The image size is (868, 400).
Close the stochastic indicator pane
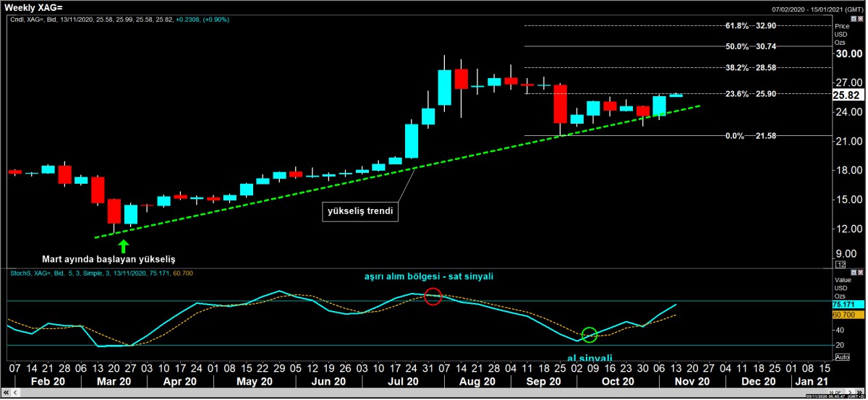tap(861, 273)
